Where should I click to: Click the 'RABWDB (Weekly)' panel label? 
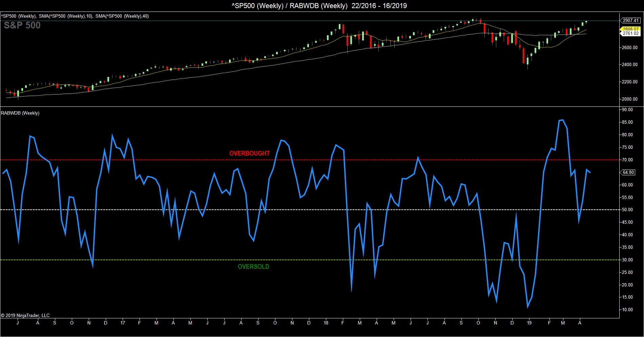click(x=20, y=113)
